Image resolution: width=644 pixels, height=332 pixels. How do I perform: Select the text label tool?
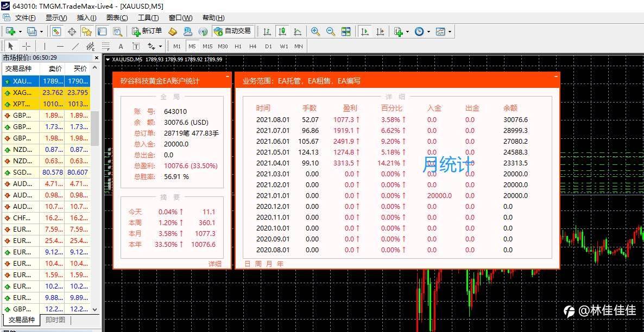121,46
